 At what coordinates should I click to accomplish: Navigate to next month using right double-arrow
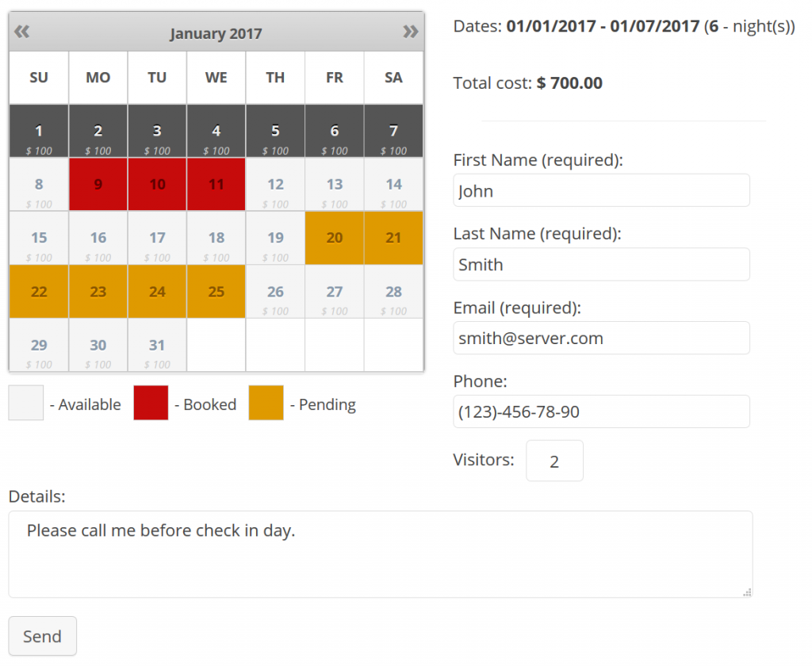pos(411,32)
